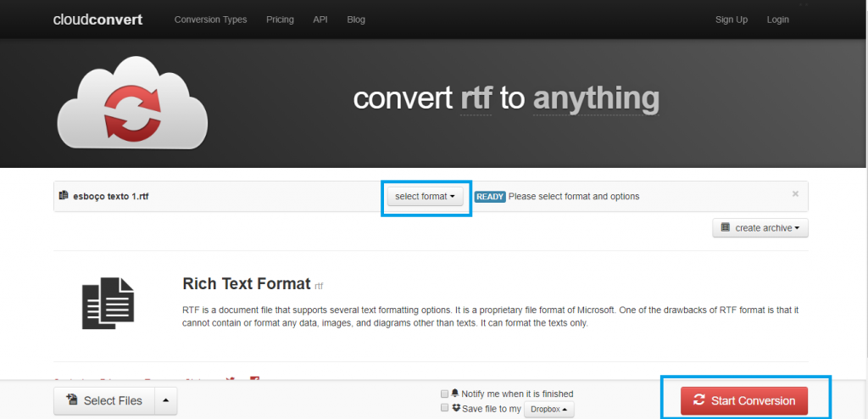Choose source format 'rtf' in the headline
This screenshot has height=419, width=868.
(476, 99)
